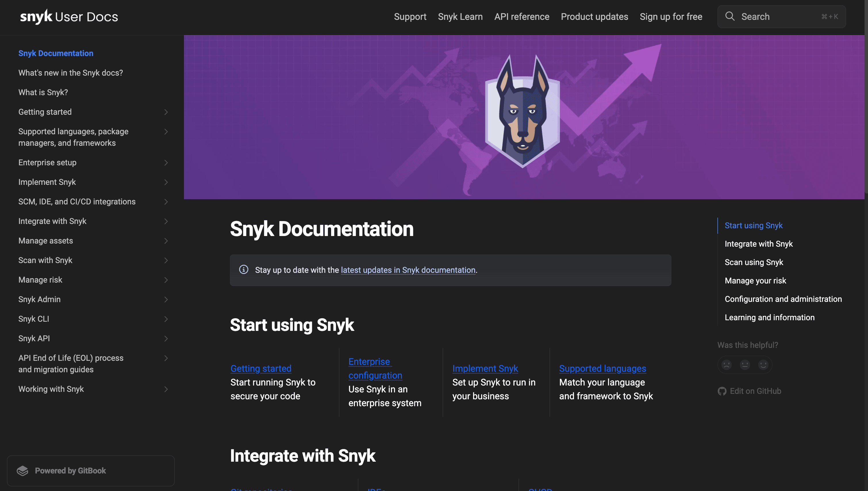Open Snyk API sidebar item
Screen dimensions: 868x491
click(34, 339)
